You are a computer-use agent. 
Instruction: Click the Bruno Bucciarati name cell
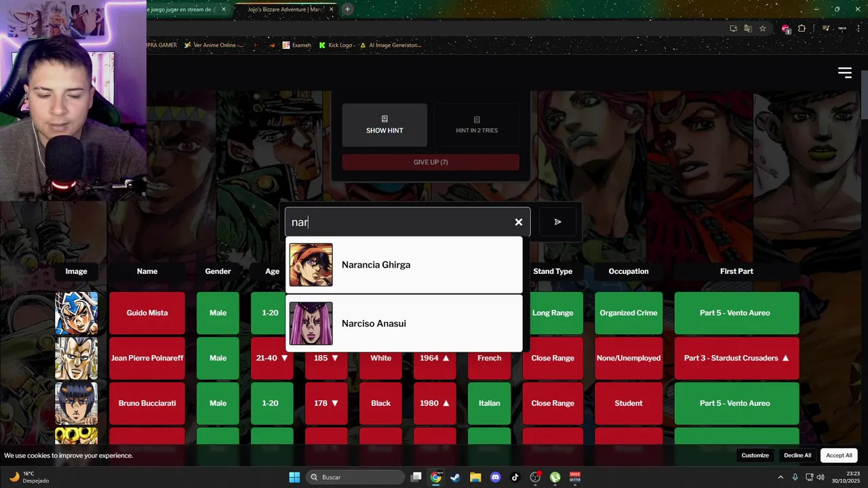147,403
